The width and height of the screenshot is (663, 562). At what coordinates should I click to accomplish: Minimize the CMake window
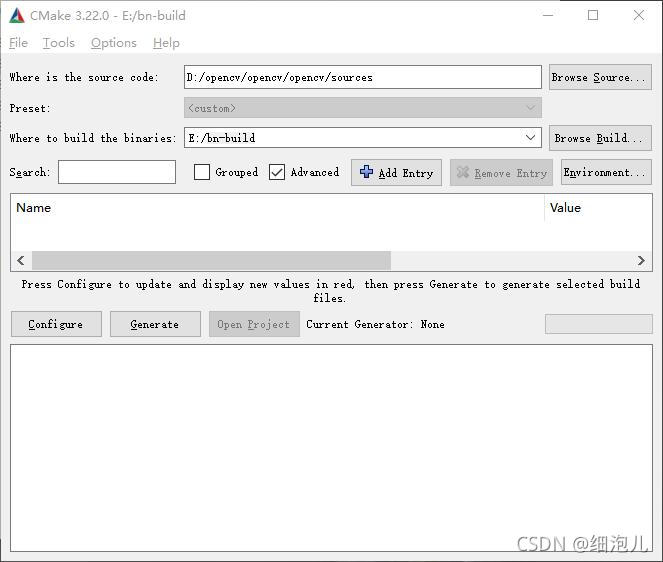pyautogui.click(x=548, y=16)
